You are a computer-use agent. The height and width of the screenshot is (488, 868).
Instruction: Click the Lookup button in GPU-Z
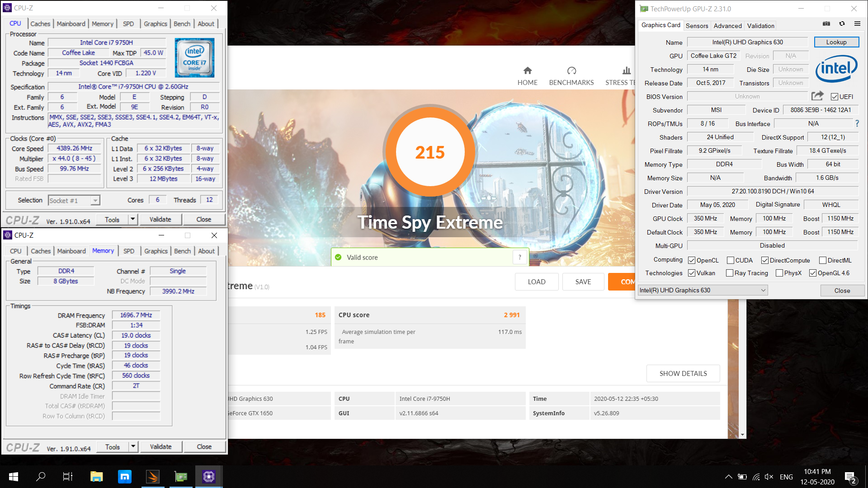click(836, 42)
